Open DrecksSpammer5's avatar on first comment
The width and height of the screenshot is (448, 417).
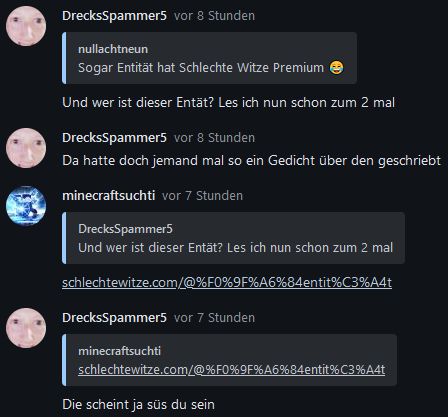click(26, 26)
